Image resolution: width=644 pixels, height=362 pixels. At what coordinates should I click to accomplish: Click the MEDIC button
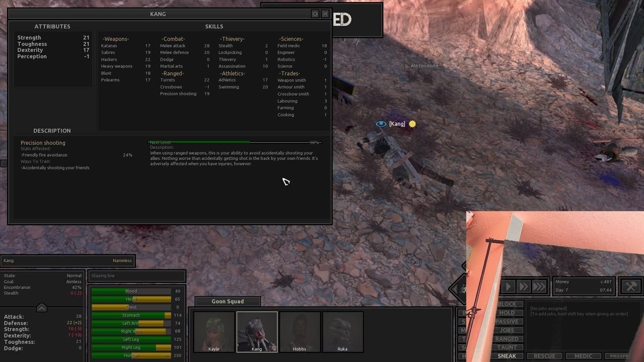pos(583,356)
